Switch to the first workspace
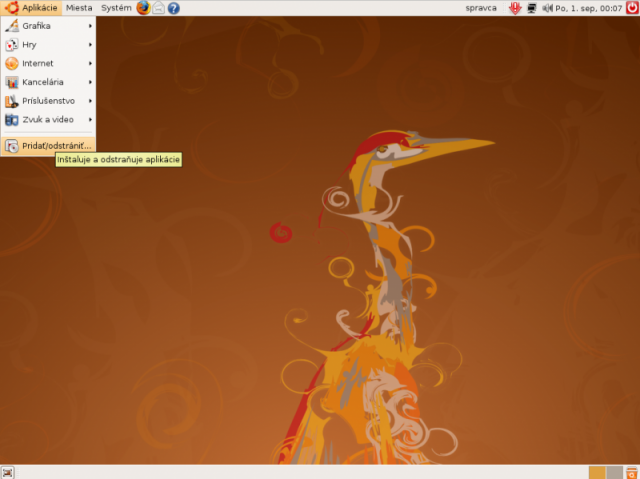 click(x=597, y=472)
